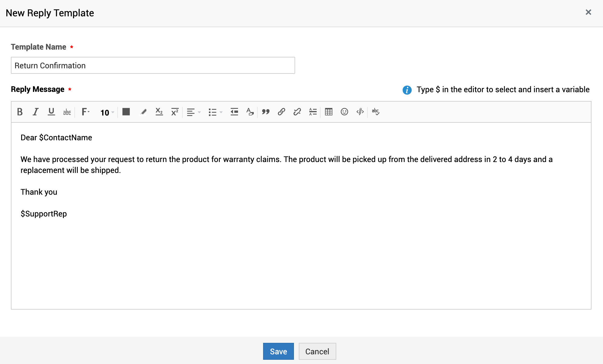
Task: Insert a table into message
Action: (x=329, y=112)
